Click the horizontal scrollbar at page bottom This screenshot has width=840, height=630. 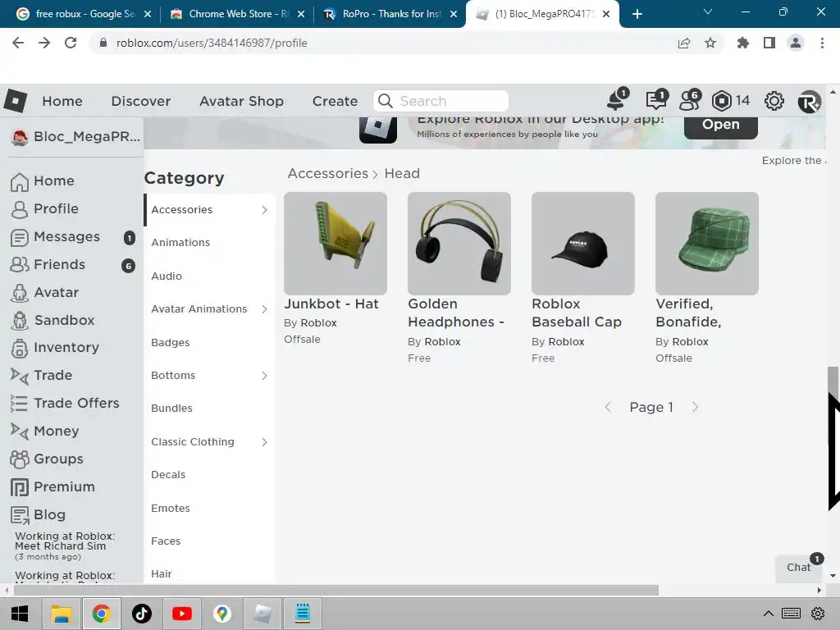click(x=336, y=591)
